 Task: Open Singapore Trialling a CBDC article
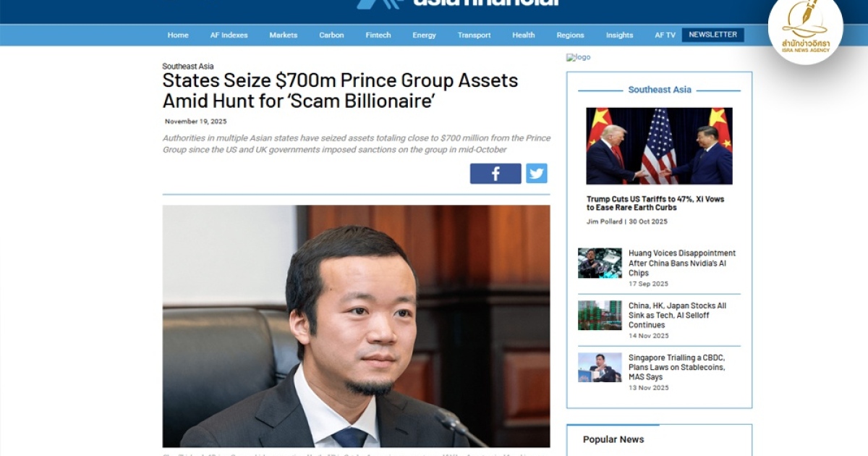point(676,368)
